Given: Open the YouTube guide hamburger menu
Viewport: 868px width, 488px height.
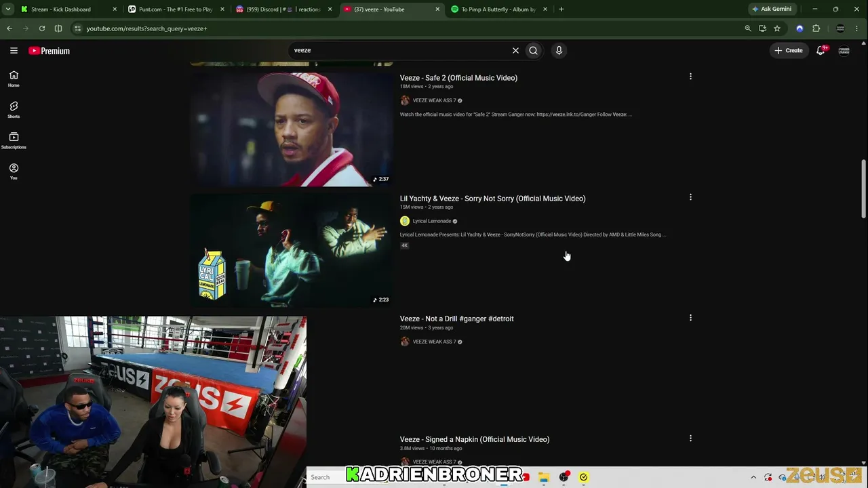Looking at the screenshot, I should [x=14, y=51].
